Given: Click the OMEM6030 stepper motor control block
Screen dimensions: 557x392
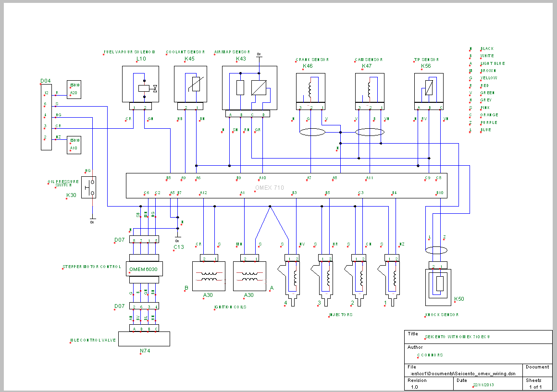Looking at the screenshot, I should click(x=144, y=269).
